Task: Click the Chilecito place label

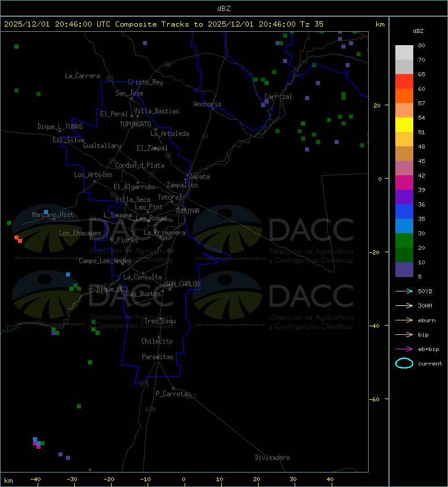Action: point(157,341)
